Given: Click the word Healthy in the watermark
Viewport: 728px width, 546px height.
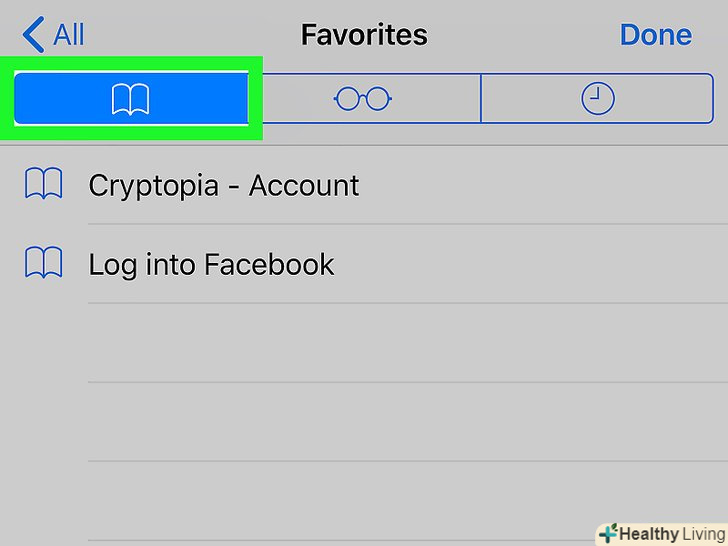Looking at the screenshot, I should 648,533.
